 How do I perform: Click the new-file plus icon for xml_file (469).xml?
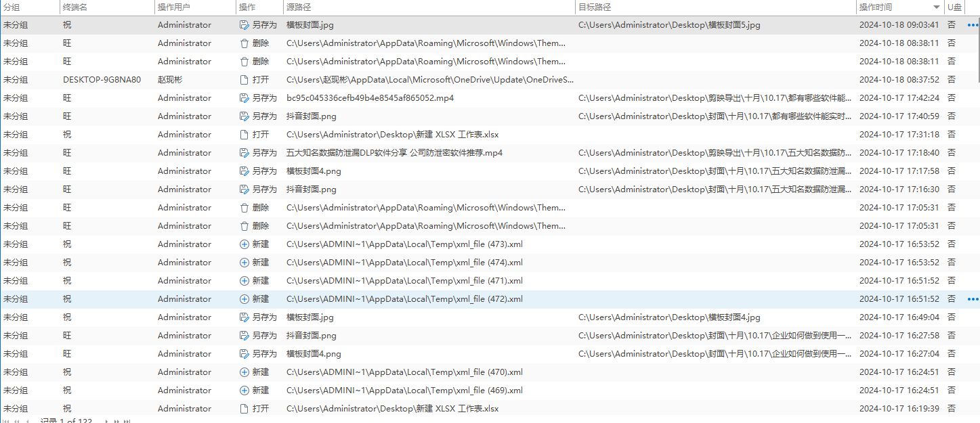pyautogui.click(x=244, y=391)
